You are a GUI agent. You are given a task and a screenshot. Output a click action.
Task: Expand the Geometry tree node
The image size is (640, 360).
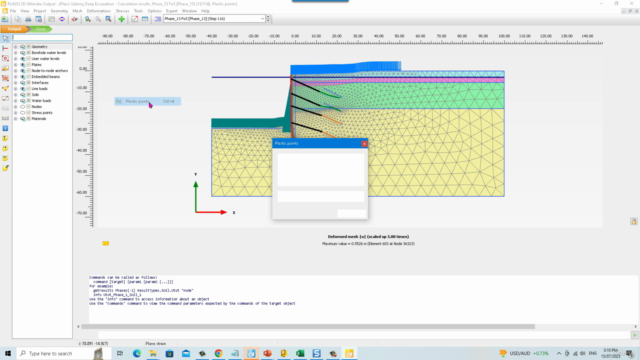tap(16, 47)
